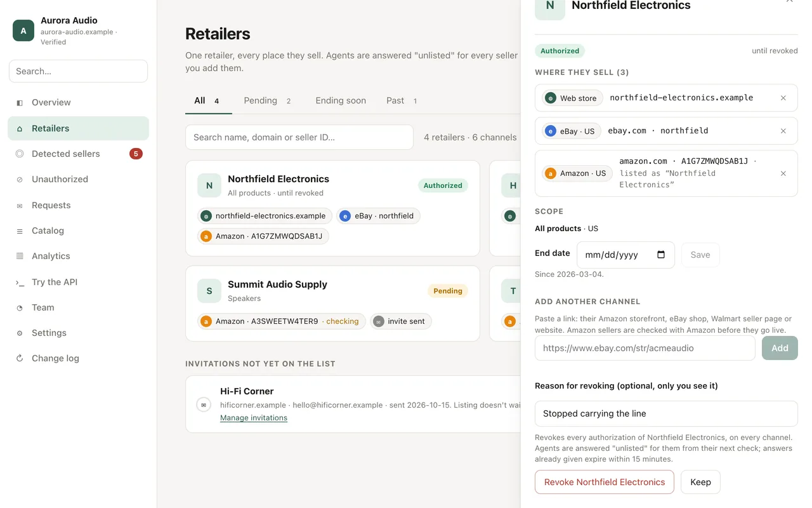Click the eBay · northfield channel chip
Image resolution: width=812 pixels, height=508 pixels.
pyautogui.click(x=378, y=216)
